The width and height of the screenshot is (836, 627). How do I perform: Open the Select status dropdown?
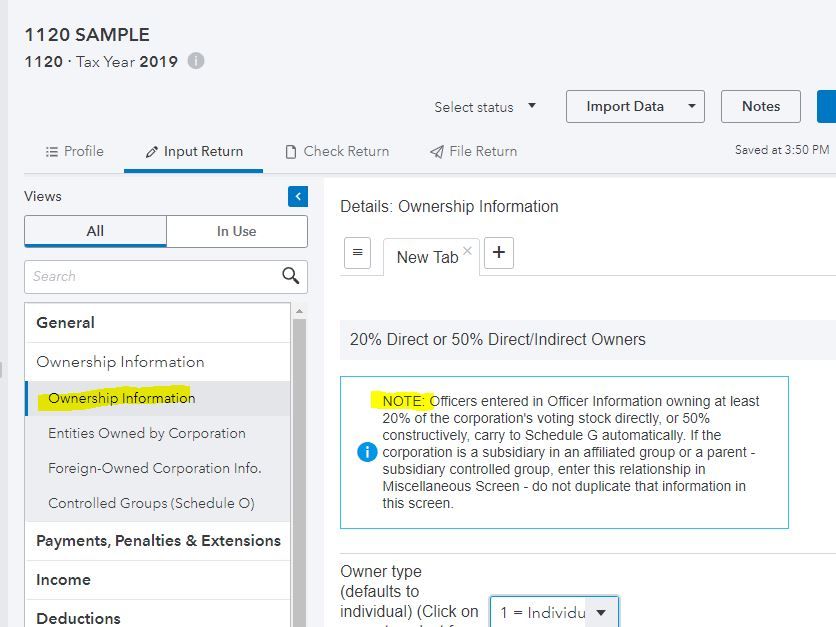tap(485, 107)
